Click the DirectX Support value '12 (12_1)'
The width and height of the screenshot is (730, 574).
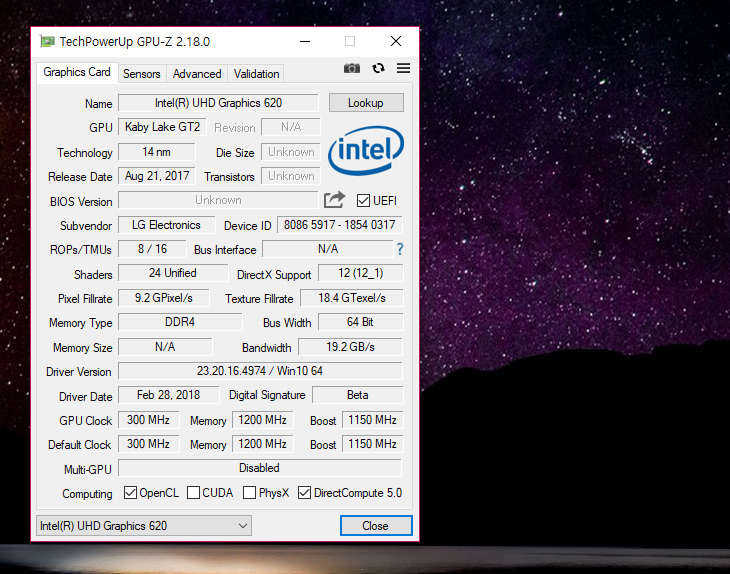[x=360, y=273]
